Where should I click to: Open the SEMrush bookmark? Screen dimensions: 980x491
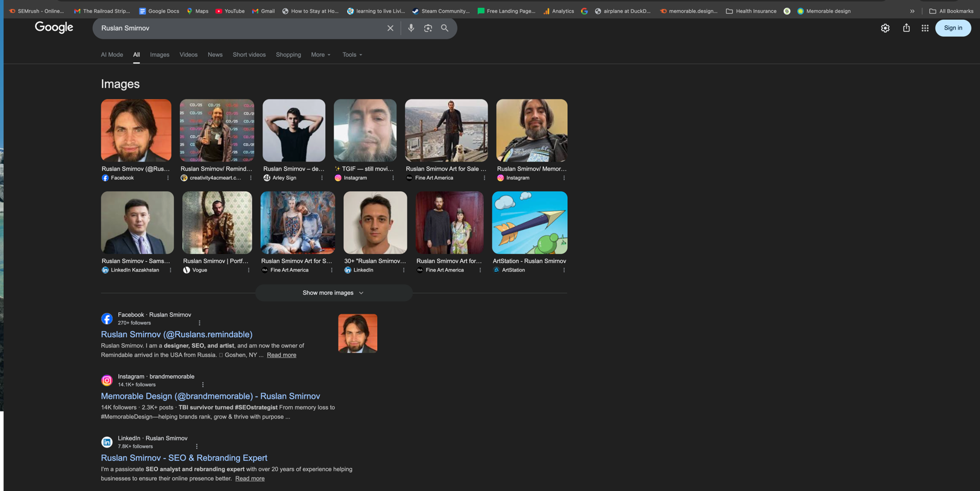(x=36, y=11)
